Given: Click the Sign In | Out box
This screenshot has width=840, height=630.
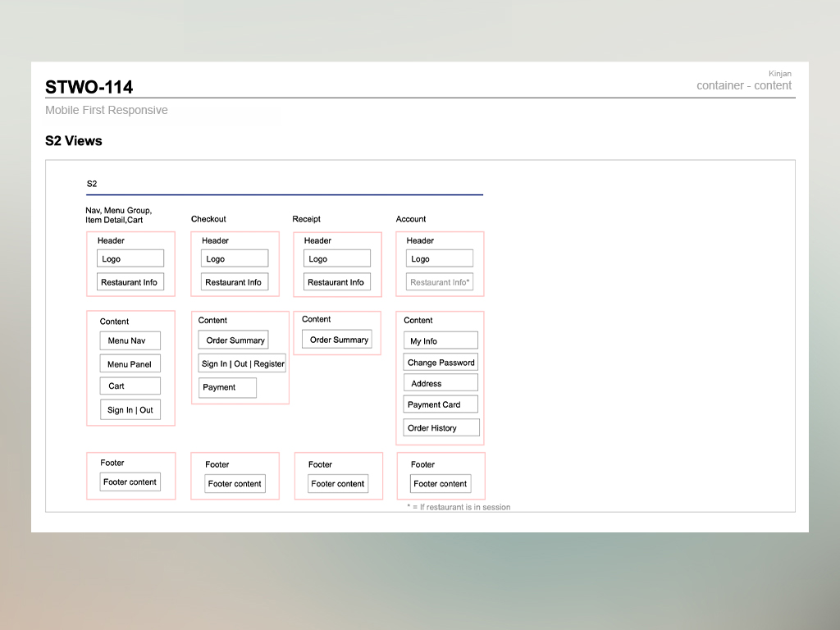Looking at the screenshot, I should 130,410.
